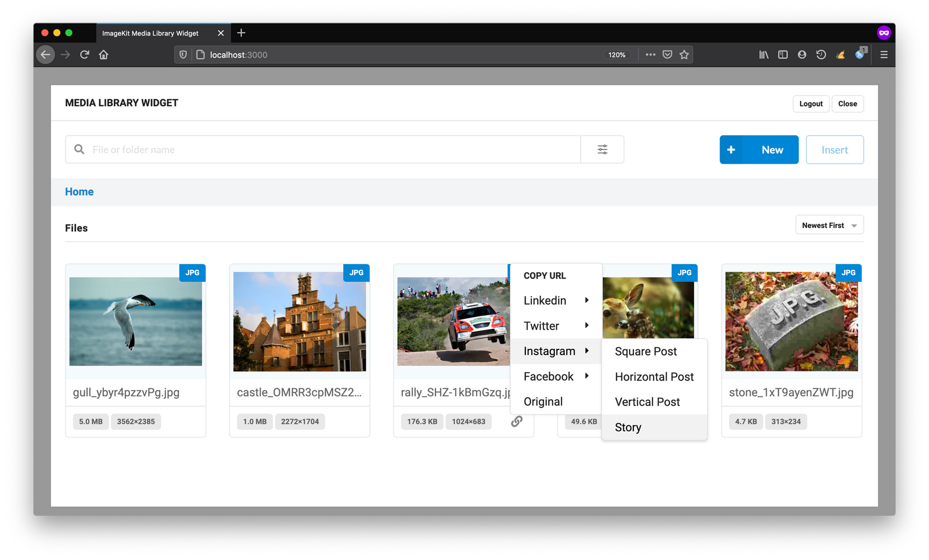Viewport: 929px width, 560px height.
Task: Click the tracking protection shield icon
Action: (x=183, y=54)
